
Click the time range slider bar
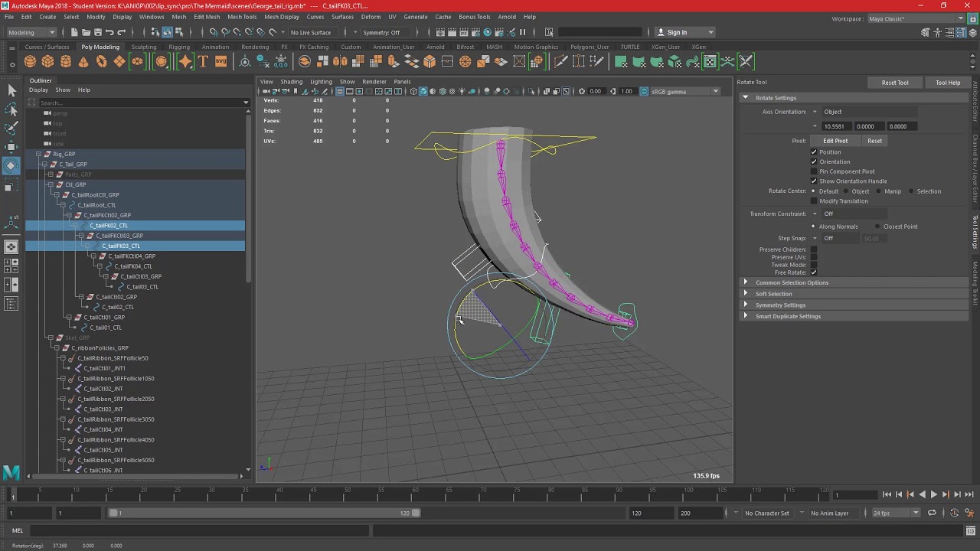click(x=265, y=513)
